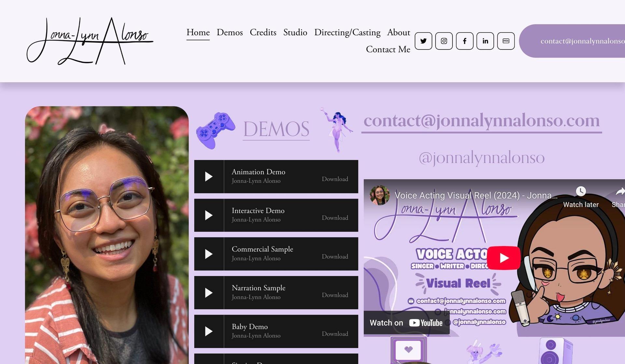Click the Commercial Sample track title
Viewport: 625px width, 364px height.
(x=262, y=249)
